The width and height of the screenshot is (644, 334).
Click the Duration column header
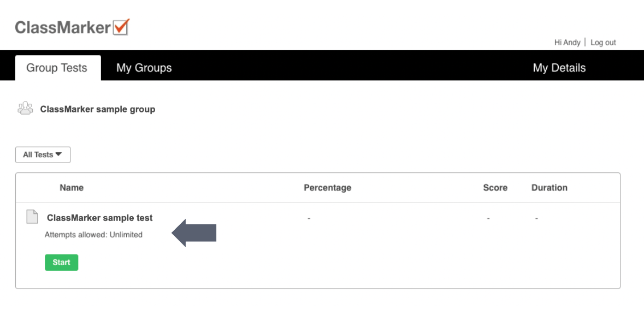549,188
